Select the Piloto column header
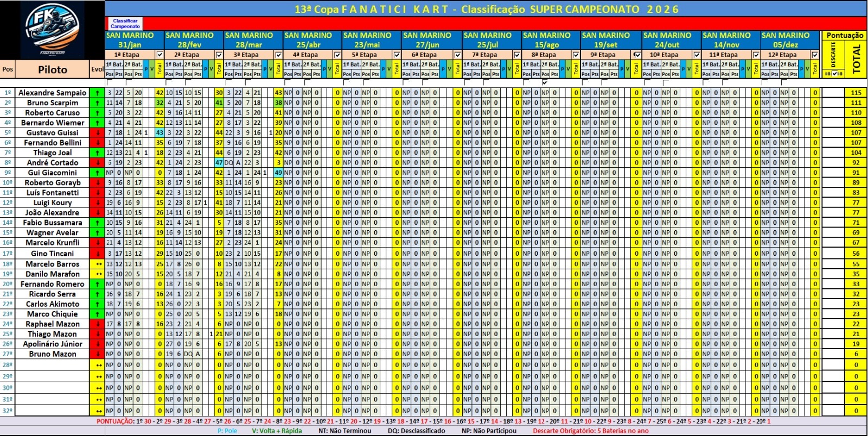The width and height of the screenshot is (868, 436). coord(53,69)
